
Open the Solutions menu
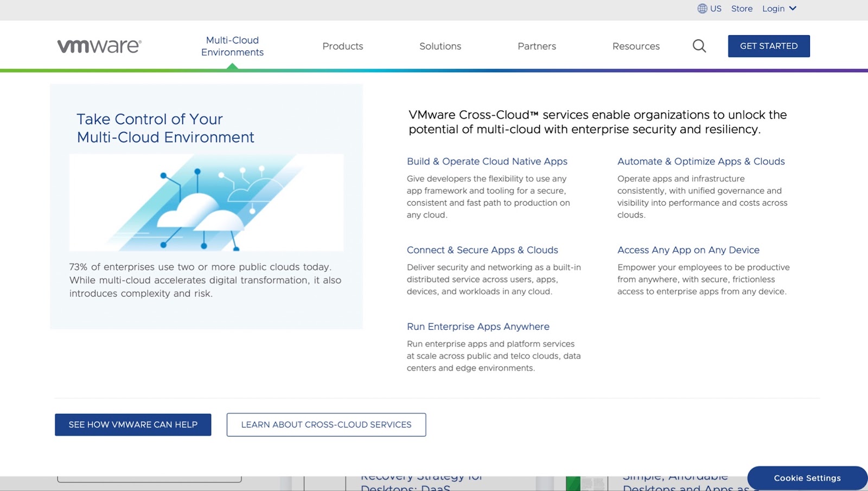click(440, 46)
